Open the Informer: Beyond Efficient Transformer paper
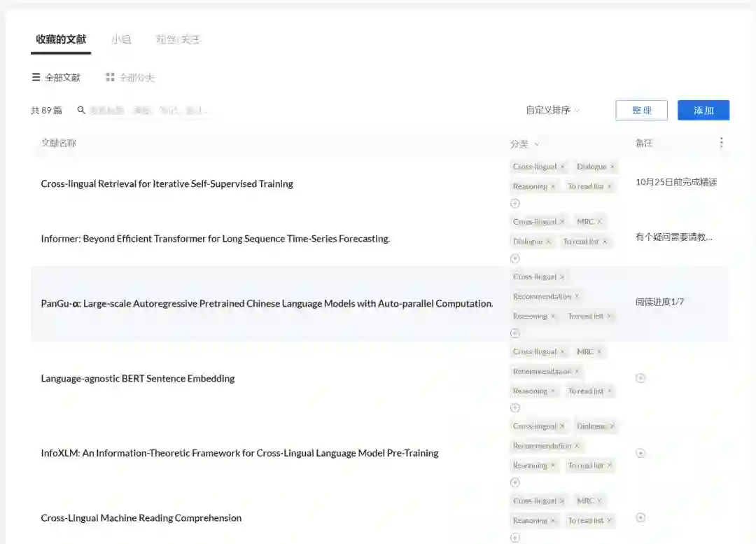Screen dimensions: 756x544 pyautogui.click(x=216, y=239)
